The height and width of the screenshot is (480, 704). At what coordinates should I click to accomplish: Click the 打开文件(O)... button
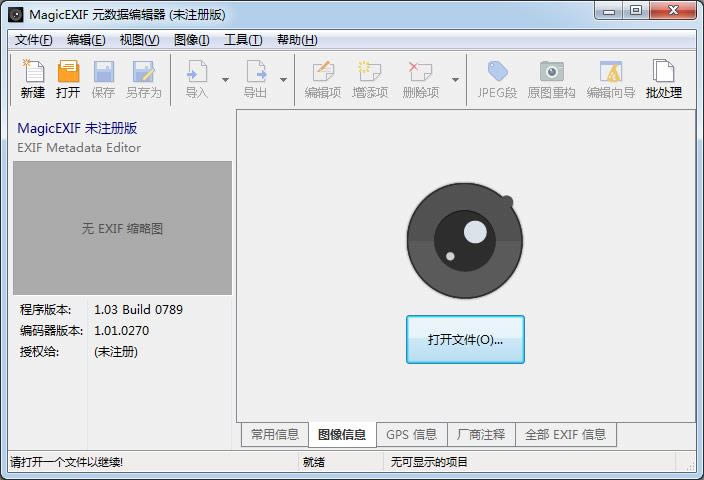click(x=465, y=339)
